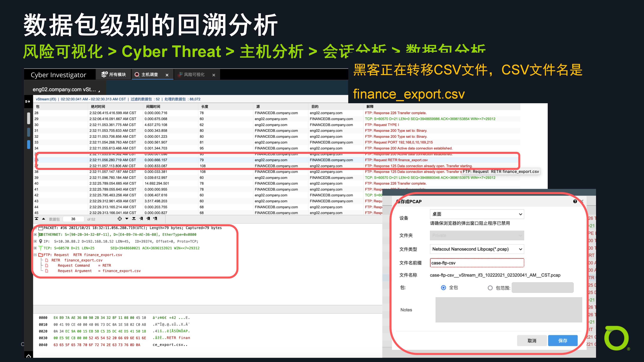The image size is (644, 362).
Task: Sort by 长度 column header
Action: pos(225,107)
